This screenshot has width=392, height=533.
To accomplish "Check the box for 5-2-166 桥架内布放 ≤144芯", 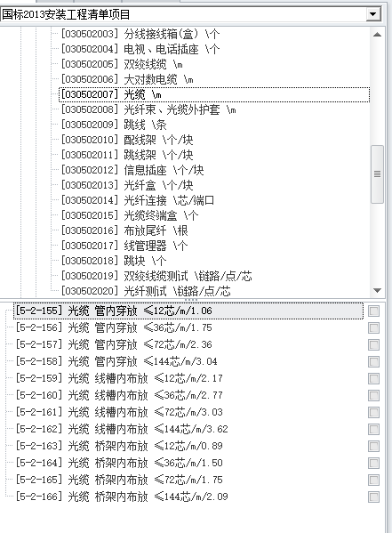I will 373,497.
